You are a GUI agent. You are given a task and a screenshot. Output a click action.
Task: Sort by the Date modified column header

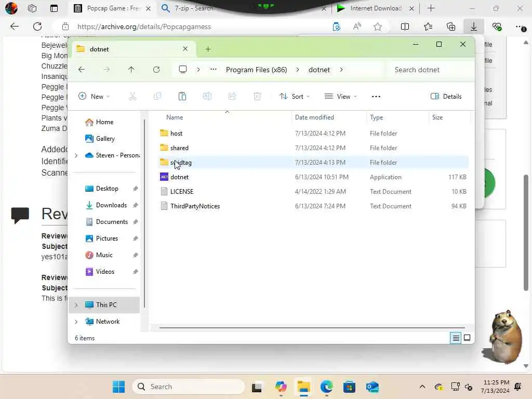tap(314, 117)
